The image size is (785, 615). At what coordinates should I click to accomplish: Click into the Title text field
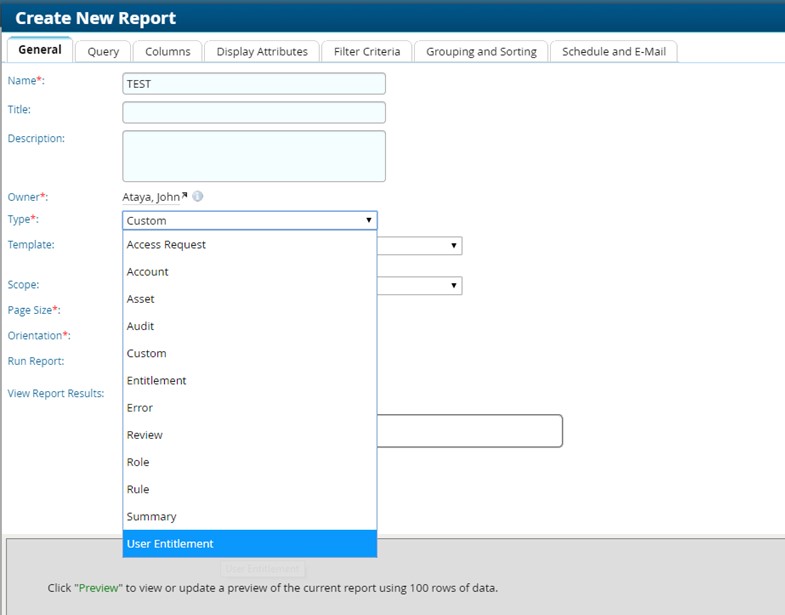(253, 112)
